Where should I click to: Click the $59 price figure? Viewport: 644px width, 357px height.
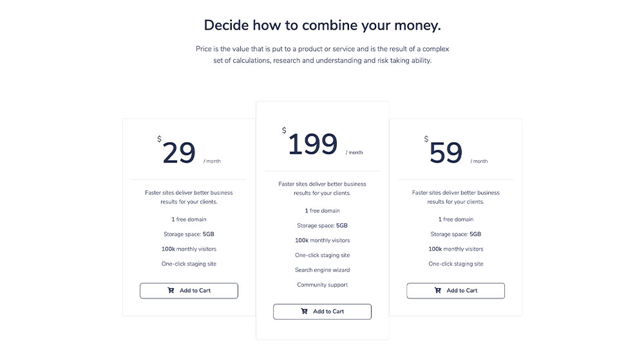446,152
